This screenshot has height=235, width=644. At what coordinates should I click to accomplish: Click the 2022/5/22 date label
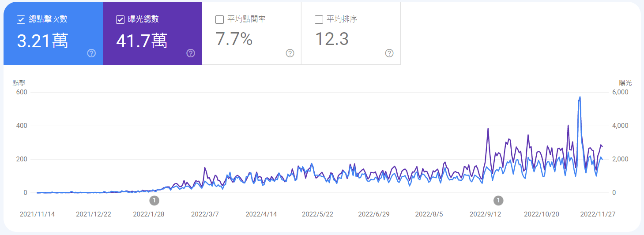[x=317, y=214]
